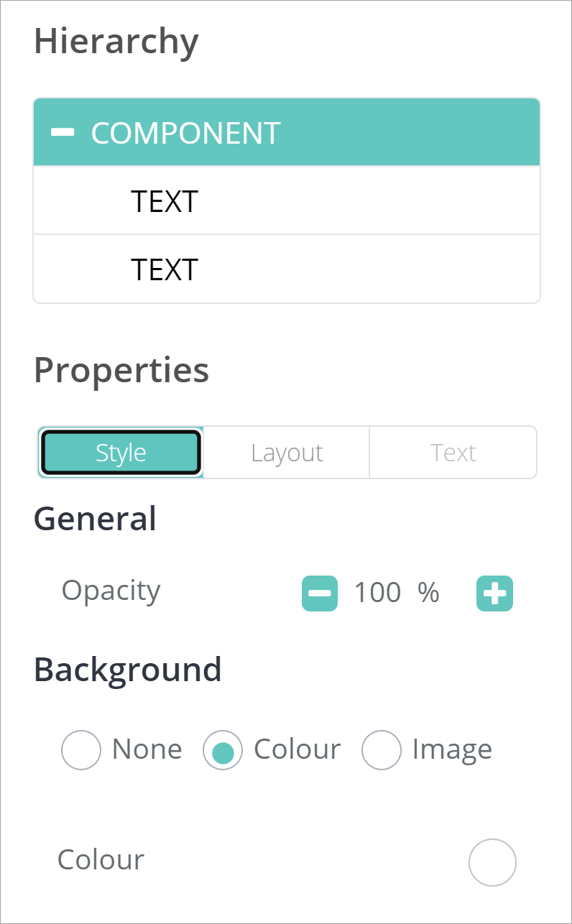Click the Properties section heading
The width and height of the screenshot is (572, 924).
[x=121, y=370]
